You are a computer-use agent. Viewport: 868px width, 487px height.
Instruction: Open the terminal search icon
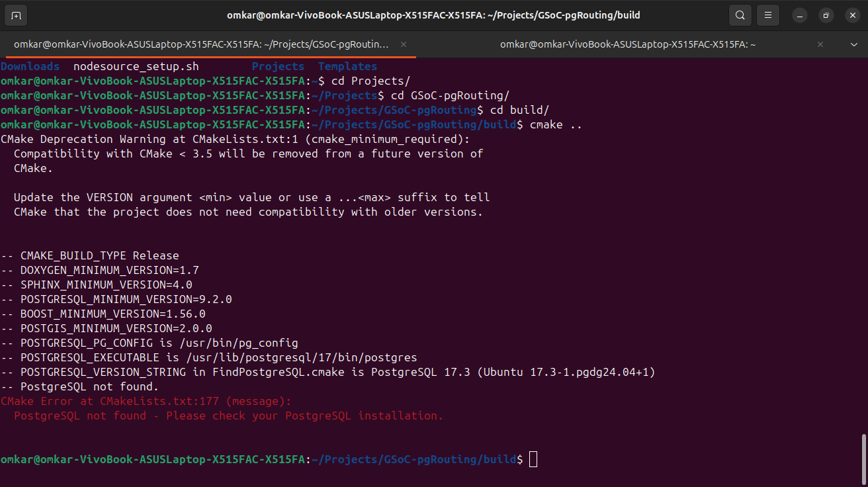coord(740,15)
